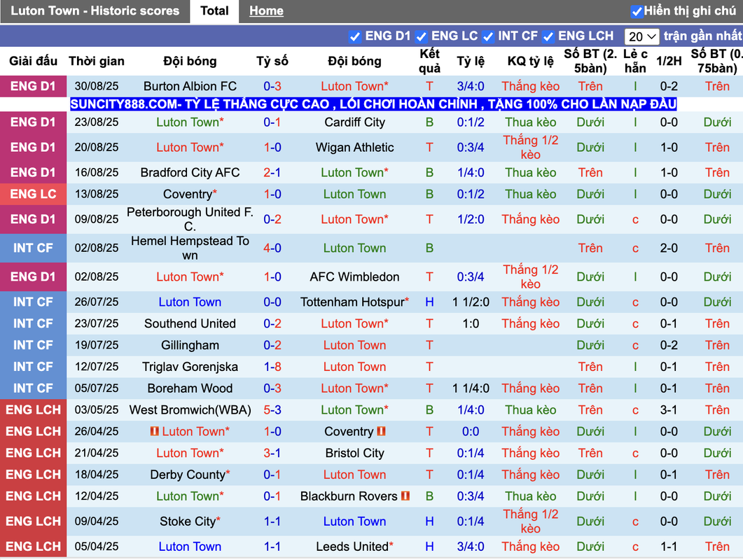
Task: Uncheck the ENG LCH league filter
Action: pos(548,36)
